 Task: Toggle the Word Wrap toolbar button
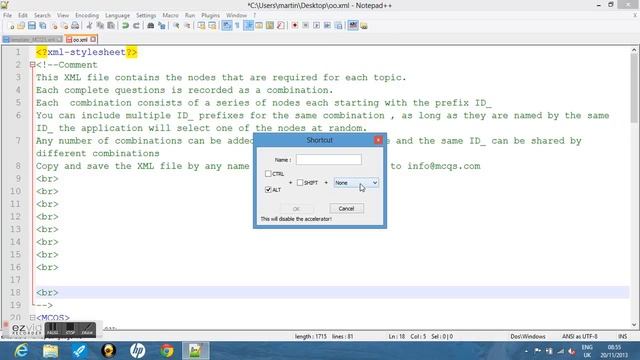point(227,26)
